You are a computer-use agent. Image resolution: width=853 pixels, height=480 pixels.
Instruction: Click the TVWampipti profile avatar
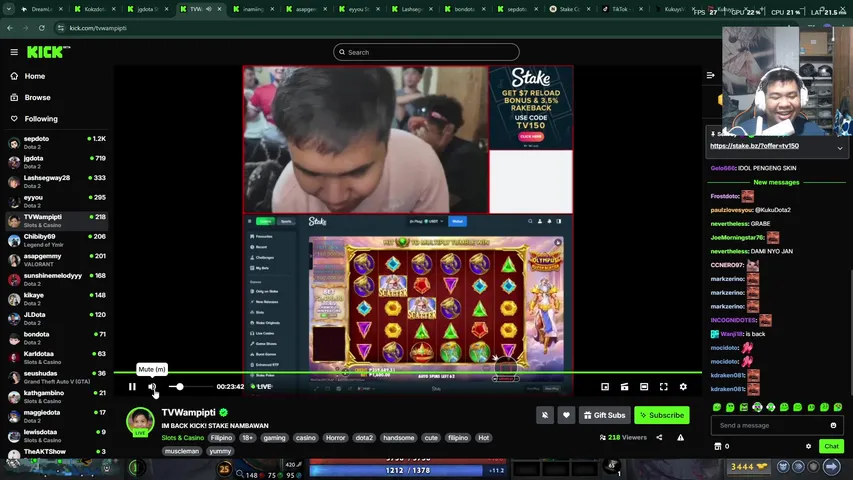(140, 421)
